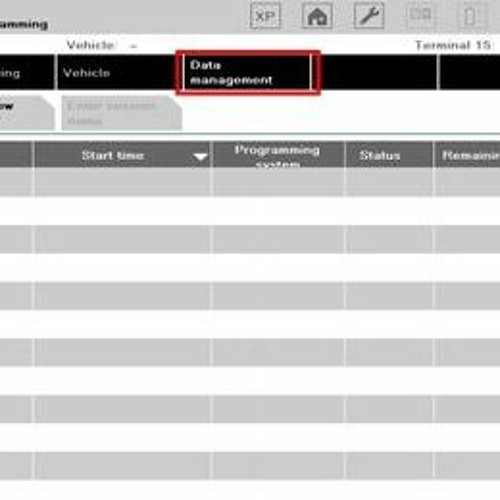Image resolution: width=500 pixels, height=500 pixels.
Task: Open the Data management tab
Action: pyautogui.click(x=247, y=73)
